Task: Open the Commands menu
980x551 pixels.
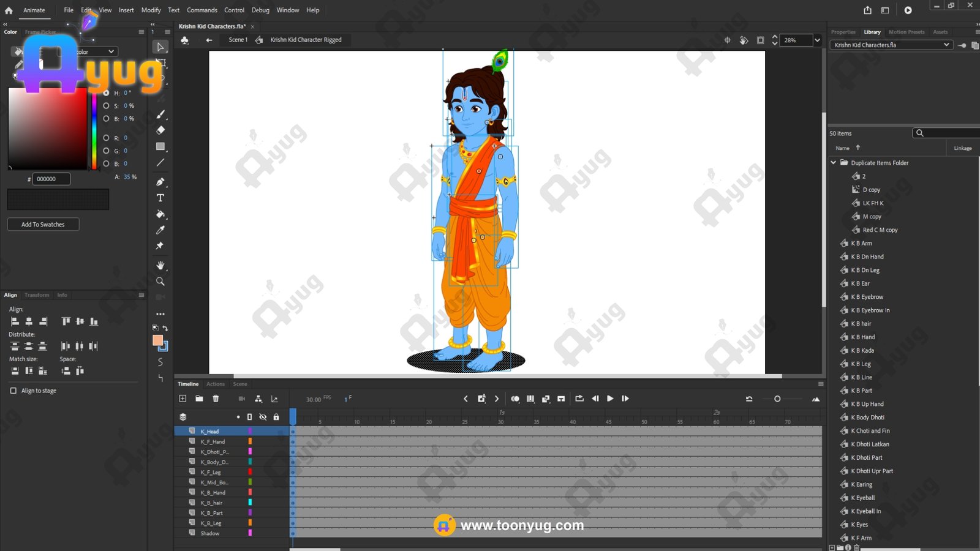Action: coord(202,10)
